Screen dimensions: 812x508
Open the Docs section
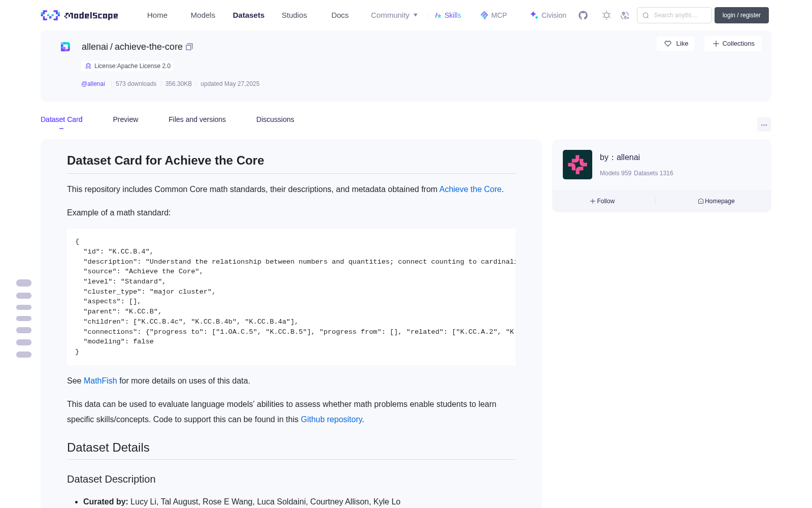(340, 15)
